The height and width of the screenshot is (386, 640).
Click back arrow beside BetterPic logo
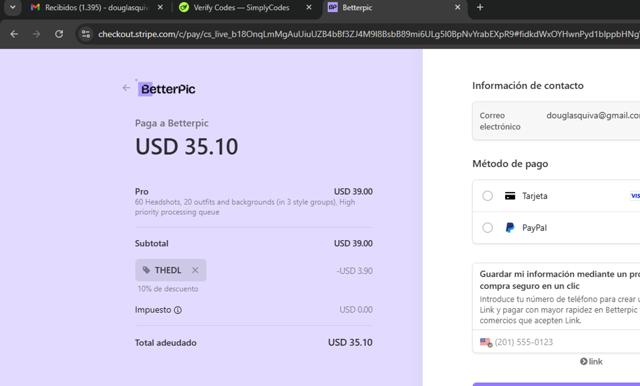(126, 88)
